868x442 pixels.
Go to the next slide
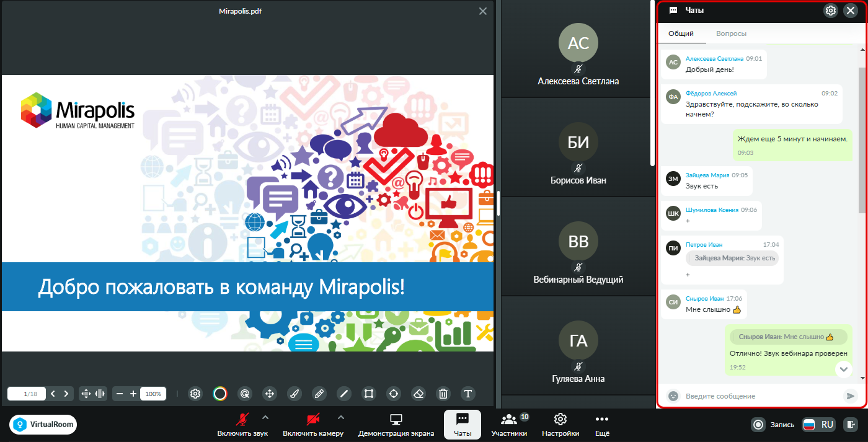coord(66,394)
